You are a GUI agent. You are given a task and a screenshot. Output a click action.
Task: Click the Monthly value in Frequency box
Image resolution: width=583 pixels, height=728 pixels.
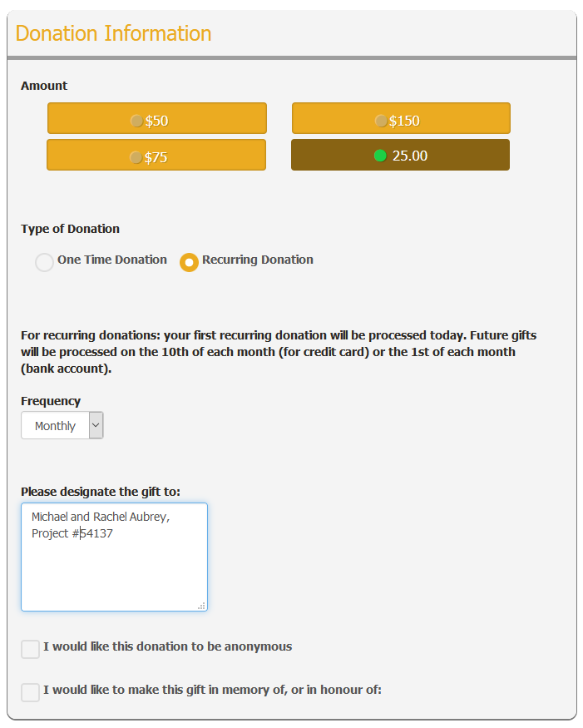click(x=55, y=426)
